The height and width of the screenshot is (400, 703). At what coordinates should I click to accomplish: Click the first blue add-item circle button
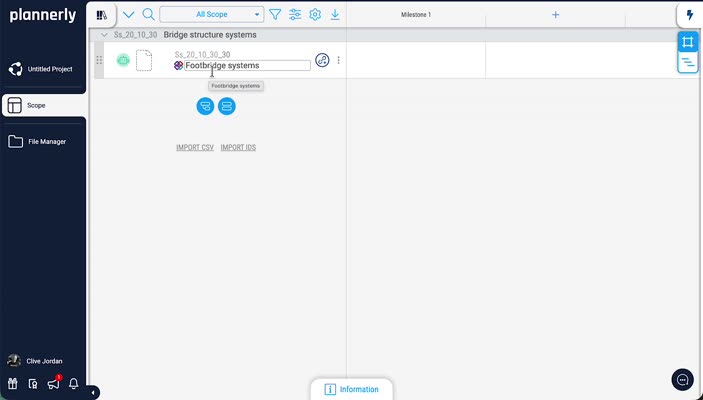[205, 106]
